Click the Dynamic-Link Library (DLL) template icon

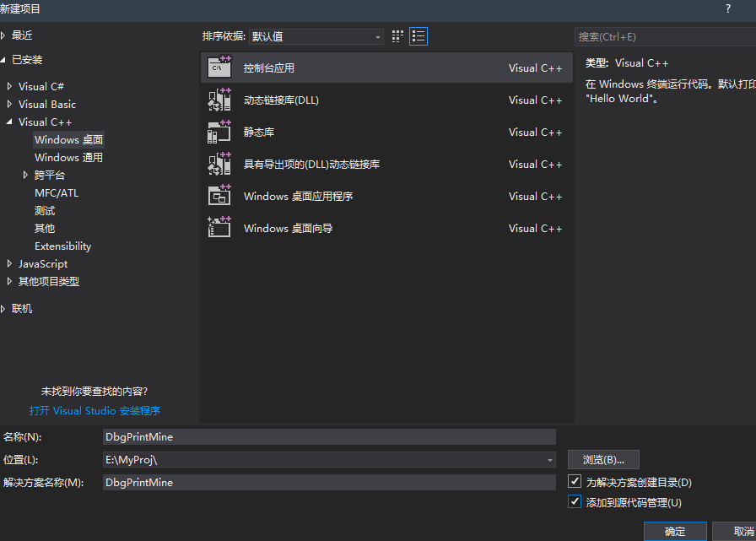[x=219, y=100]
